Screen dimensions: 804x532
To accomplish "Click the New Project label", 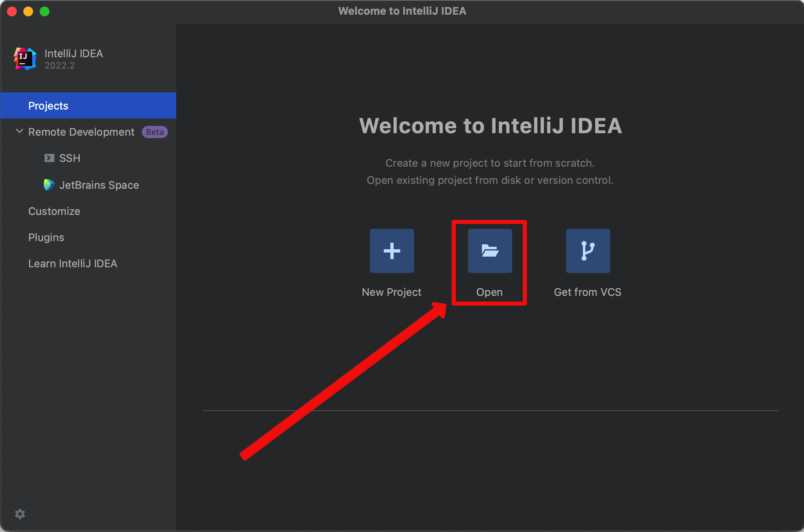I will click(392, 292).
